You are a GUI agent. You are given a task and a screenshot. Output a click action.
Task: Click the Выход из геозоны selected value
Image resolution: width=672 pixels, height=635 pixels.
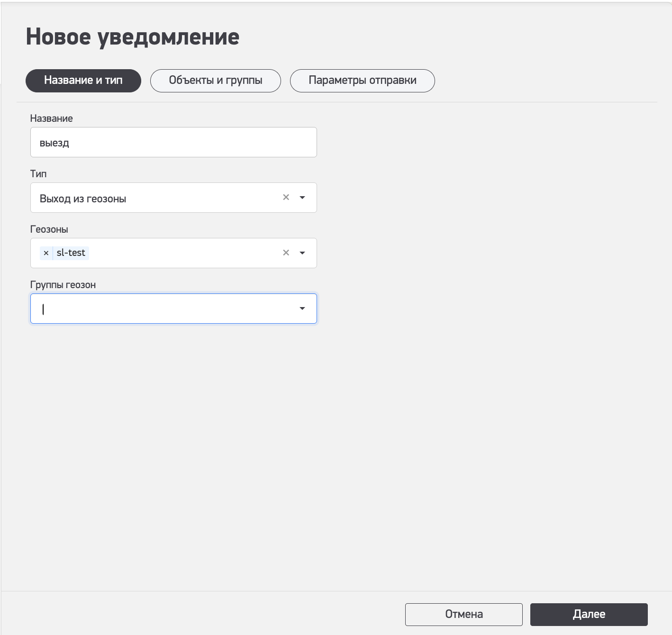click(83, 199)
